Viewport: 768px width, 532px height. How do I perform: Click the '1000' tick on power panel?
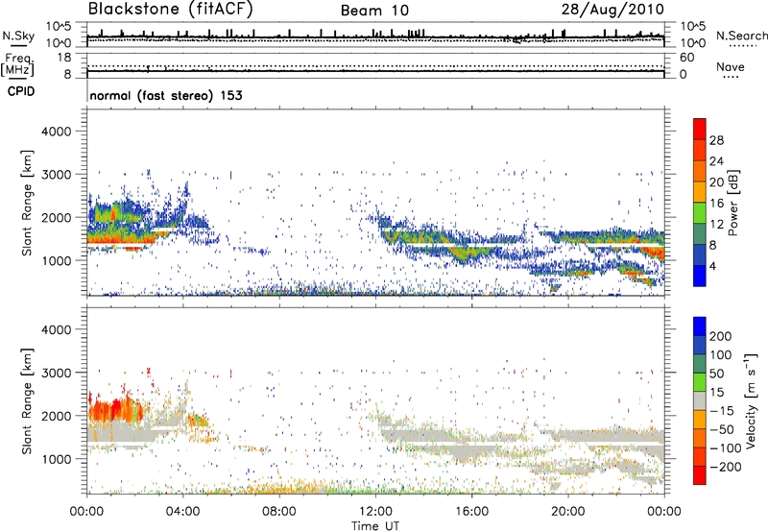(57, 260)
